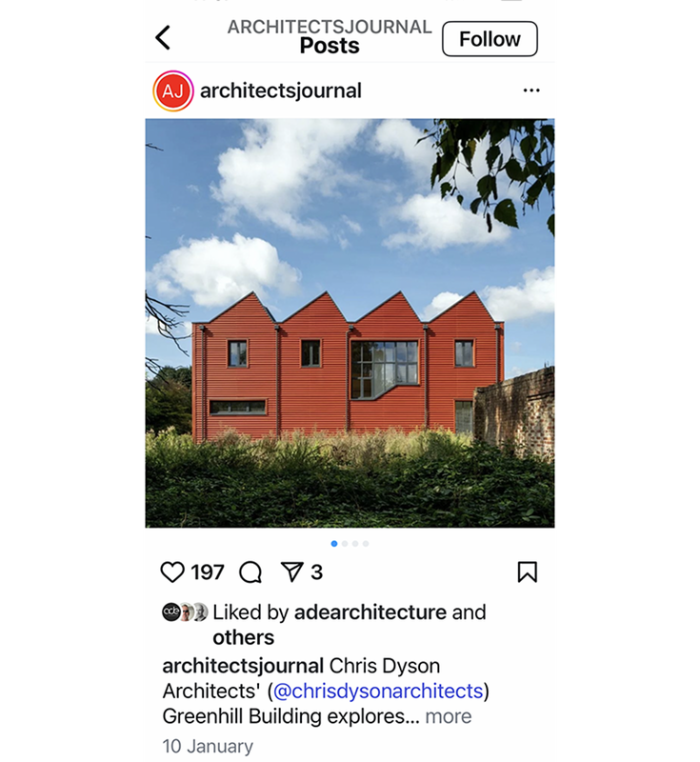View likers' profile avatars
The image size is (700, 762).
(x=185, y=612)
